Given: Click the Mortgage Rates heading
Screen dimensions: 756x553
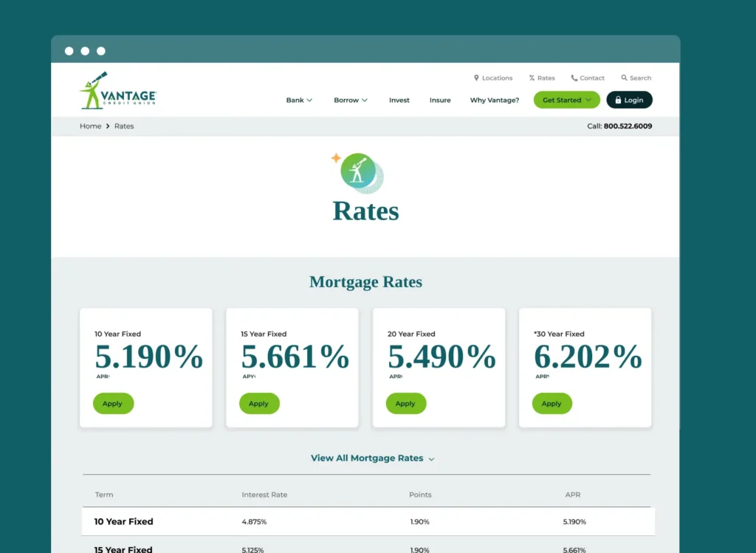Looking at the screenshot, I should pos(365,282).
